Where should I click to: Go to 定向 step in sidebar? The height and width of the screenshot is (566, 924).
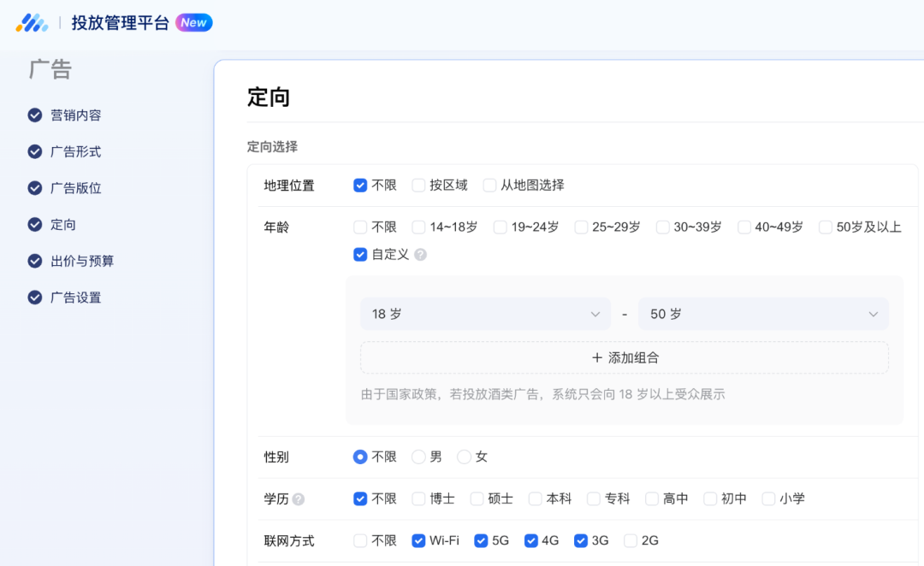(x=63, y=224)
